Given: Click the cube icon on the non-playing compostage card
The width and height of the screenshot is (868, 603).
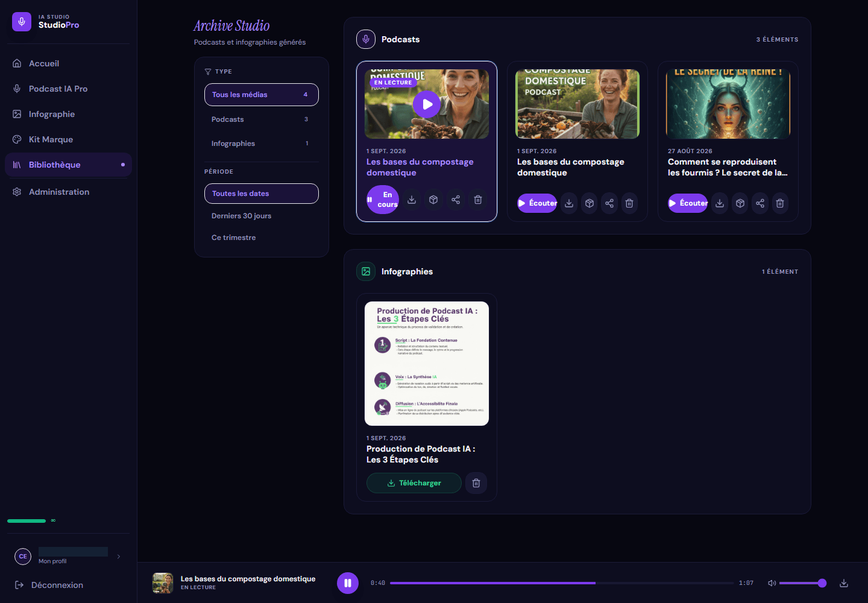Looking at the screenshot, I should tap(590, 203).
